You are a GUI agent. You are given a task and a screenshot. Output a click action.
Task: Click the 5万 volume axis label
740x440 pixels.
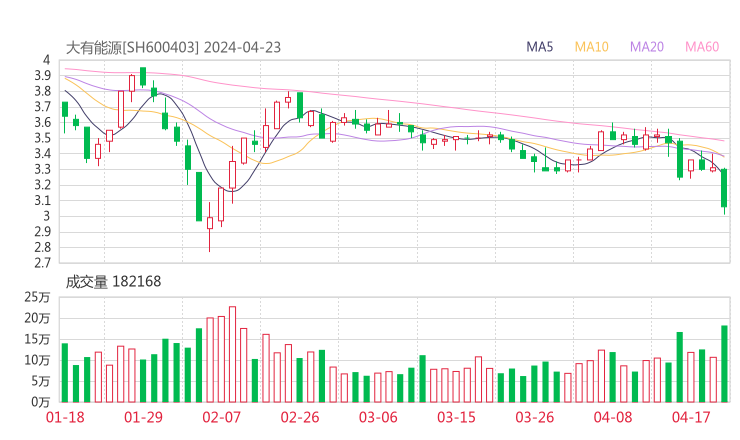point(41,381)
